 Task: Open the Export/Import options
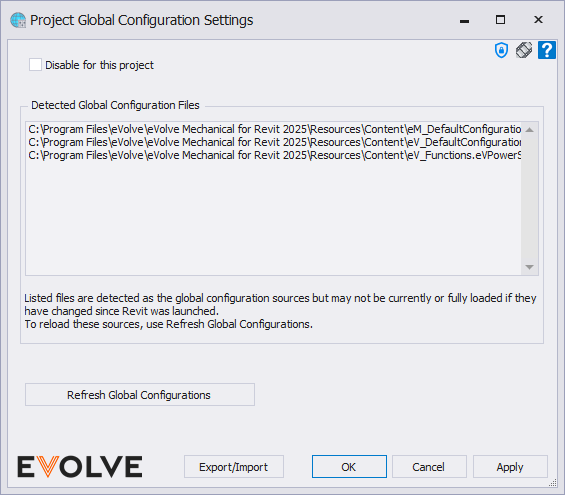234,467
